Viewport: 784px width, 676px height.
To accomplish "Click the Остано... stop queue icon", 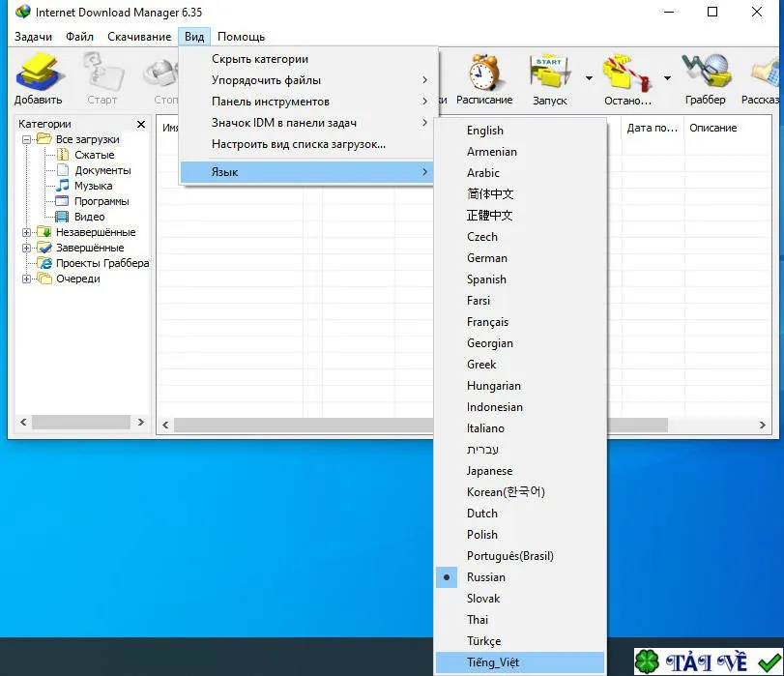I will [627, 73].
